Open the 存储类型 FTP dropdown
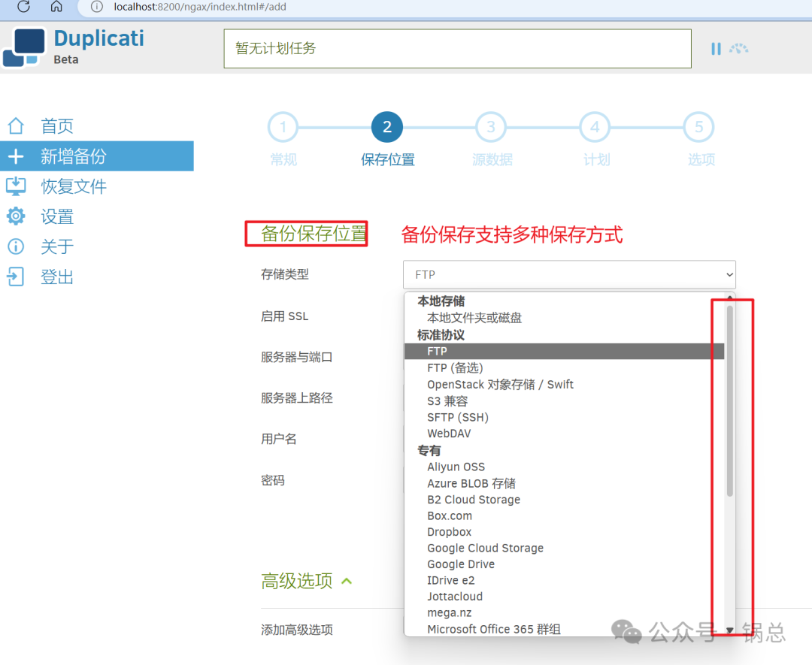This screenshot has height=665, width=812. click(x=569, y=275)
